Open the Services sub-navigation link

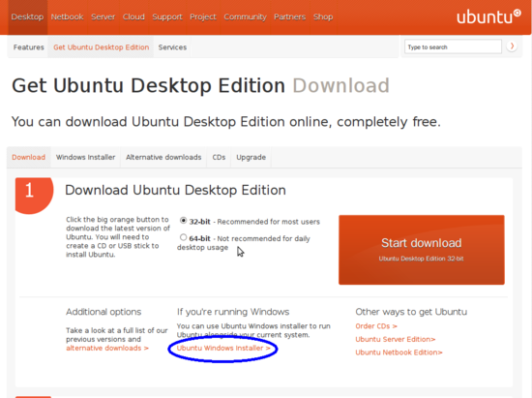coord(172,47)
